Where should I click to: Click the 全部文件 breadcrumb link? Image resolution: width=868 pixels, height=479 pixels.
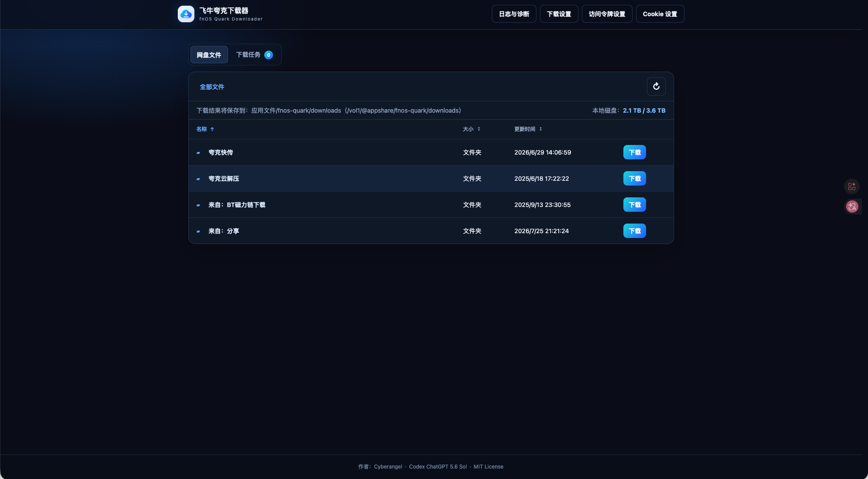point(212,87)
